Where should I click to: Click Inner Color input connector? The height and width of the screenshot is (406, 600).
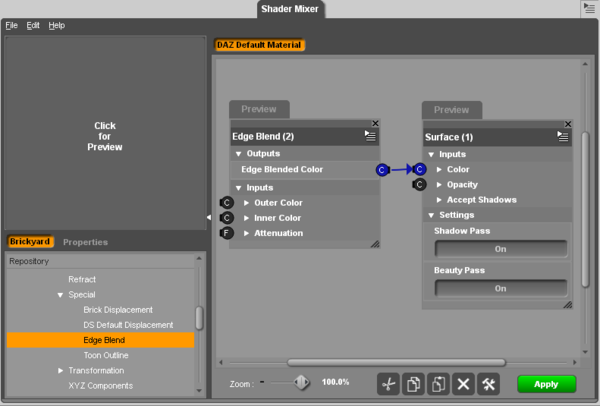(x=227, y=218)
